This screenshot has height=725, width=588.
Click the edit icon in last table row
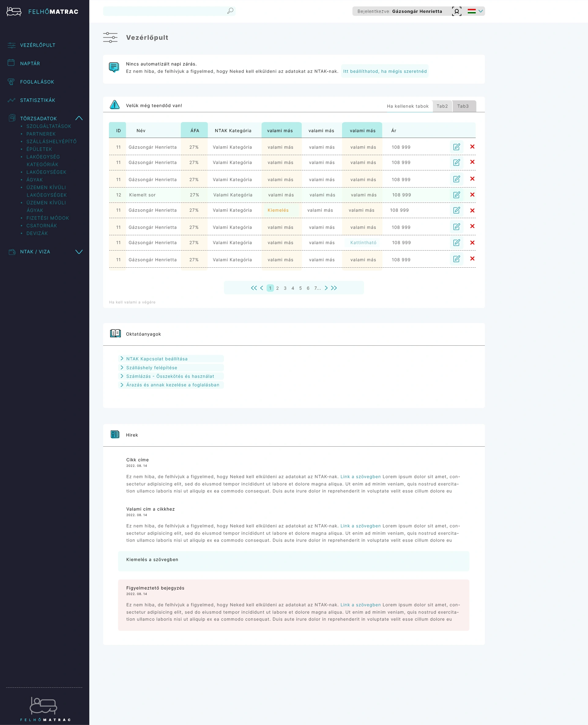(456, 259)
